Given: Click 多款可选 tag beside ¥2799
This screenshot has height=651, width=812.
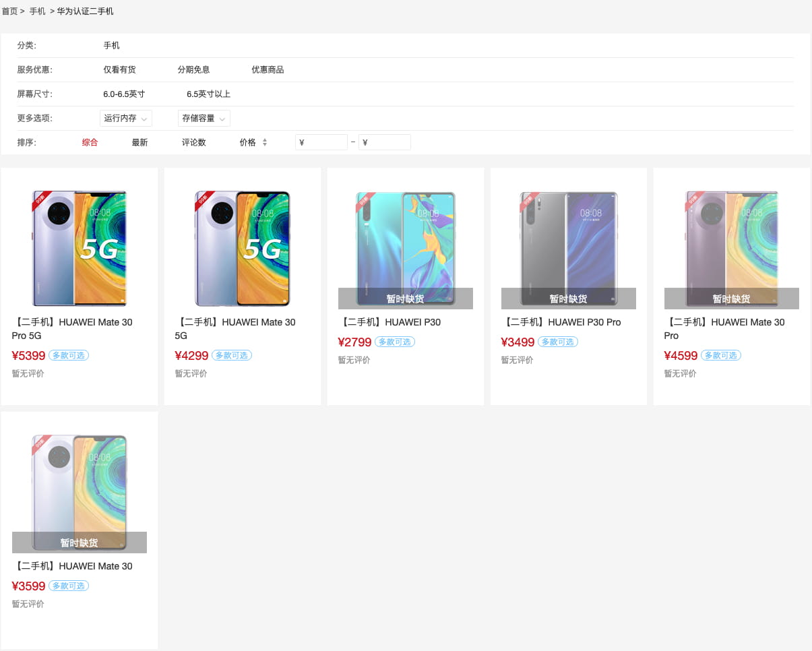Looking at the screenshot, I should click(x=395, y=342).
